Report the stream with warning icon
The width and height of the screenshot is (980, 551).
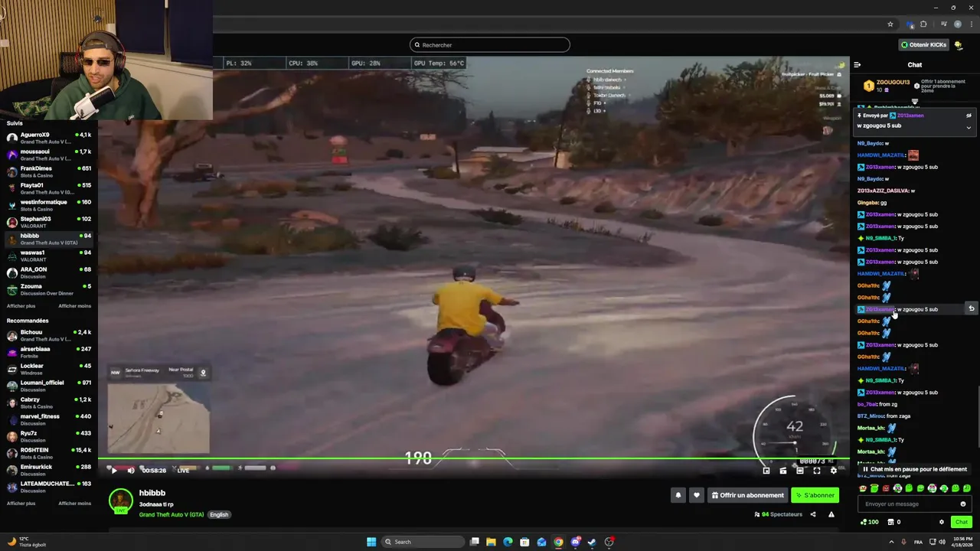coord(831,514)
